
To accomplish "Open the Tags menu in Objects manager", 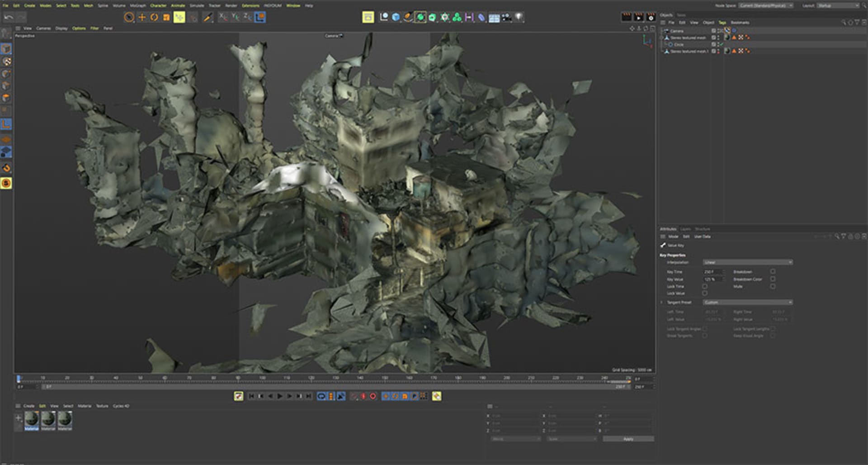I will coord(722,23).
